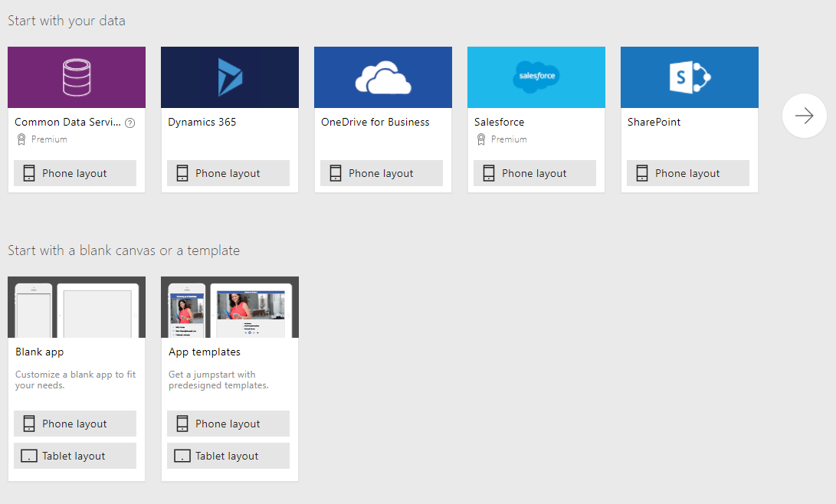Choose Phone layout for Common Data Service
This screenshot has width=836, height=504.
[x=75, y=173]
